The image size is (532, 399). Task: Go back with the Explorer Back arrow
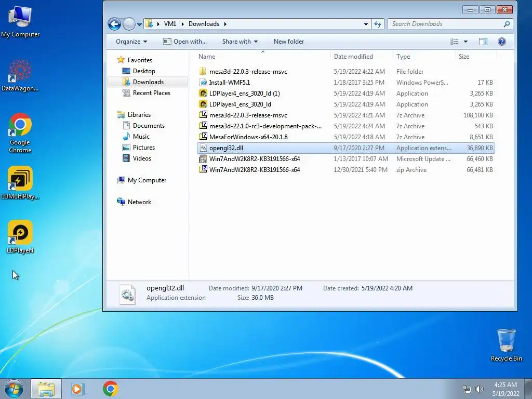[114, 24]
